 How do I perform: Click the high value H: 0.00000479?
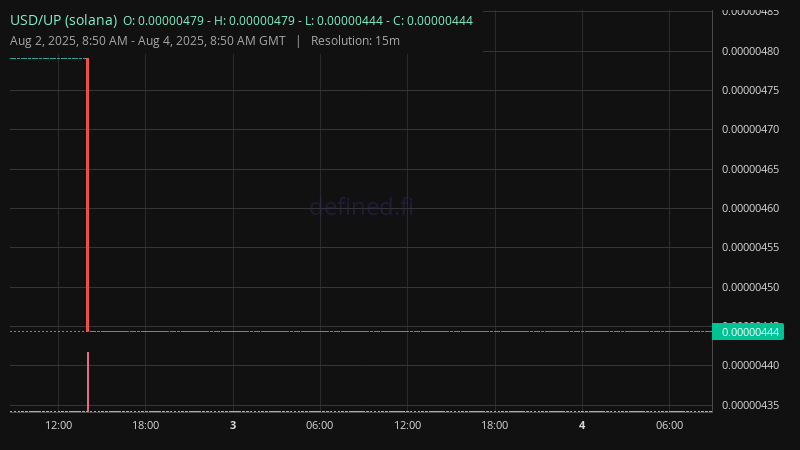tap(254, 21)
